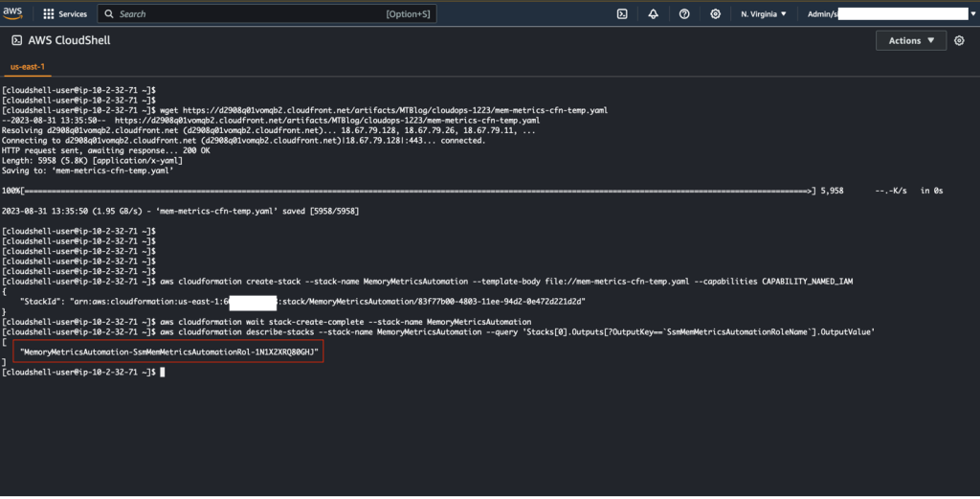980x499 pixels.
Task: Expand the N. Virginia region dropdown
Action: point(763,13)
